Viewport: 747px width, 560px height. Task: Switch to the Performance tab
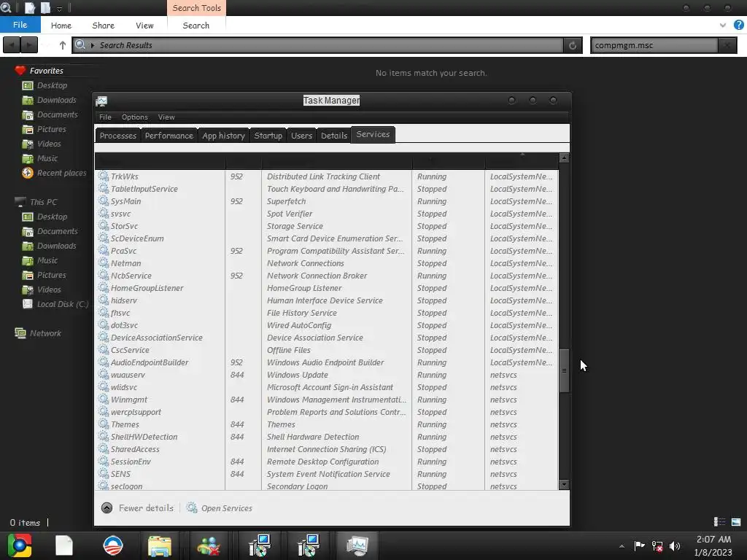pyautogui.click(x=169, y=136)
